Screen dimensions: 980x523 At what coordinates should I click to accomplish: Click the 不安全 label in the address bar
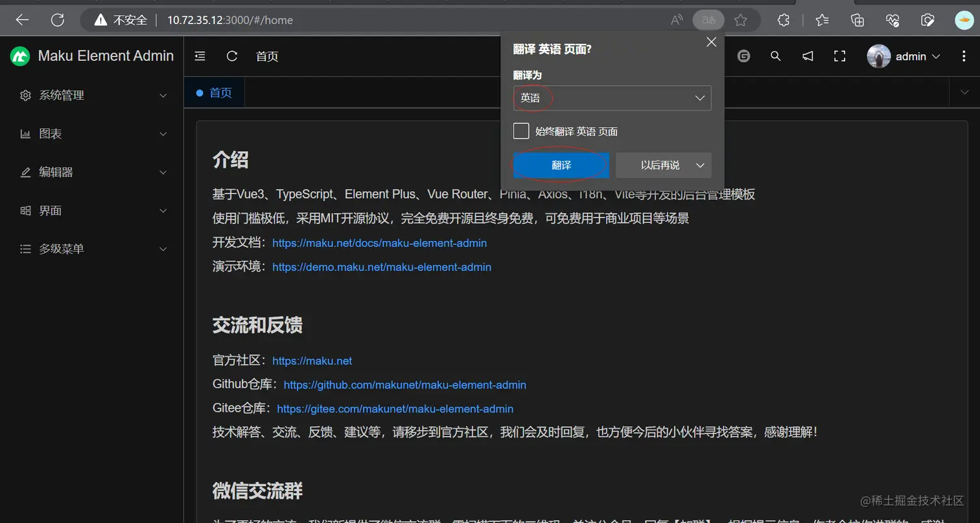130,20
